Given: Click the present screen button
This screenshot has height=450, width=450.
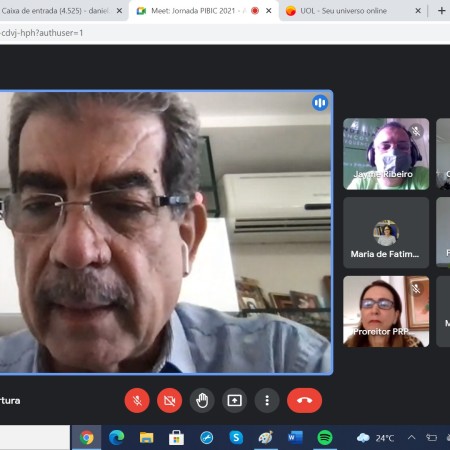Looking at the screenshot, I should [x=234, y=400].
